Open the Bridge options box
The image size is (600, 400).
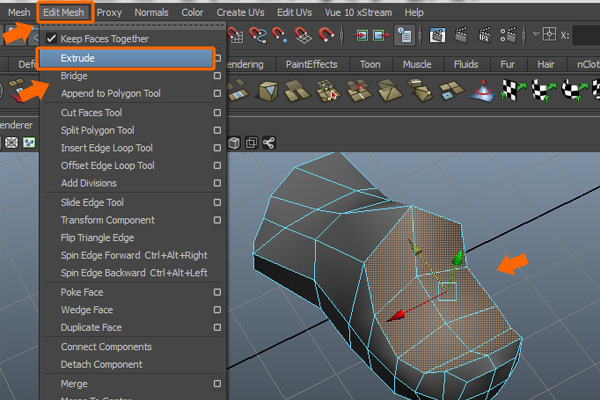coord(217,76)
